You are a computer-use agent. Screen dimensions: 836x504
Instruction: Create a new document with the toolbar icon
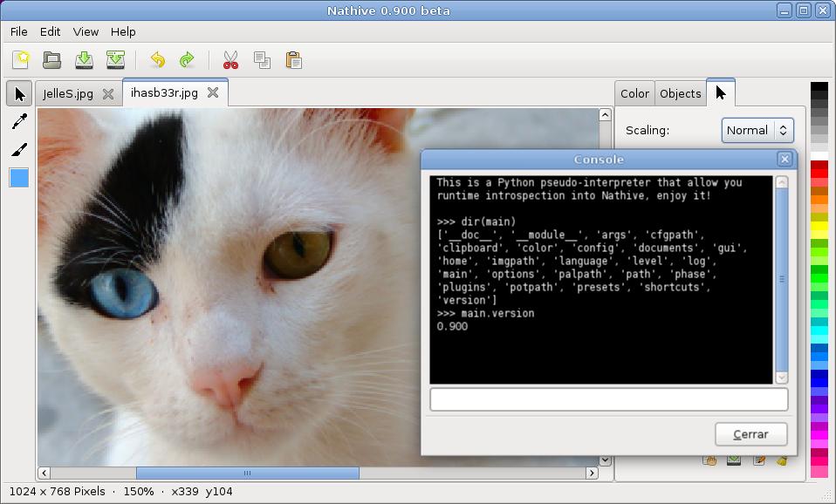pos(21,59)
